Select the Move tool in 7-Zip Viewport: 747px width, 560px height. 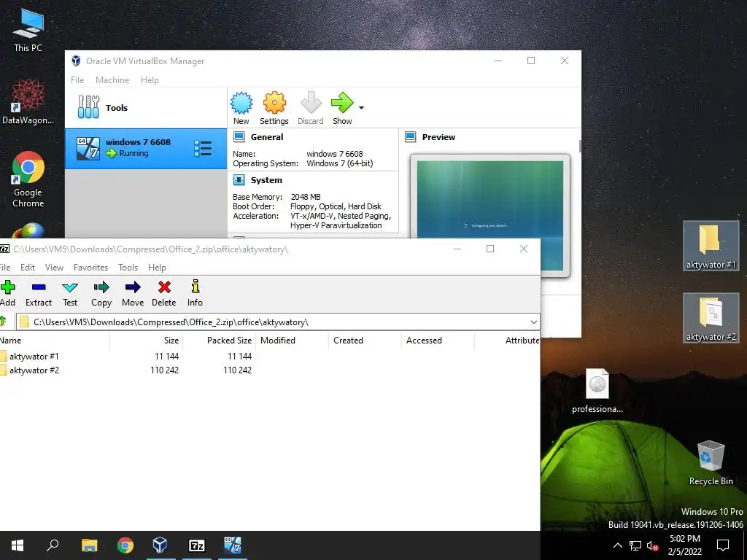133,293
